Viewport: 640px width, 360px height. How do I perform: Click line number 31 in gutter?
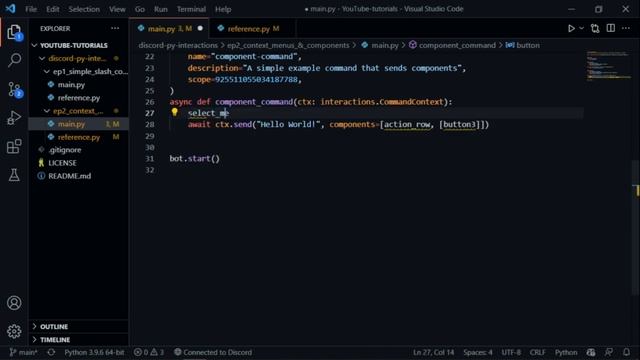click(150, 158)
